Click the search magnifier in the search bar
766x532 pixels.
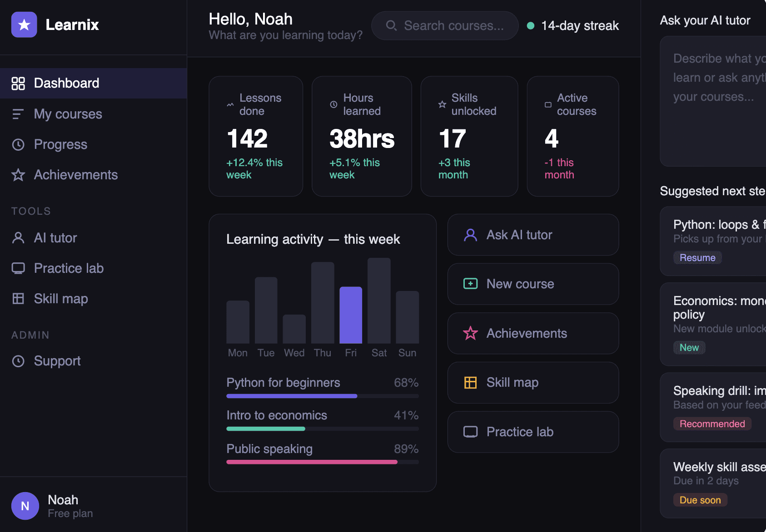391,26
